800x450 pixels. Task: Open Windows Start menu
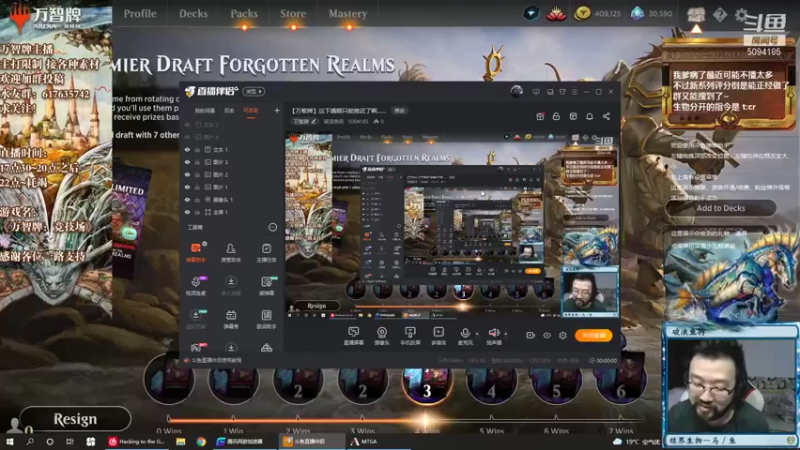(10, 441)
